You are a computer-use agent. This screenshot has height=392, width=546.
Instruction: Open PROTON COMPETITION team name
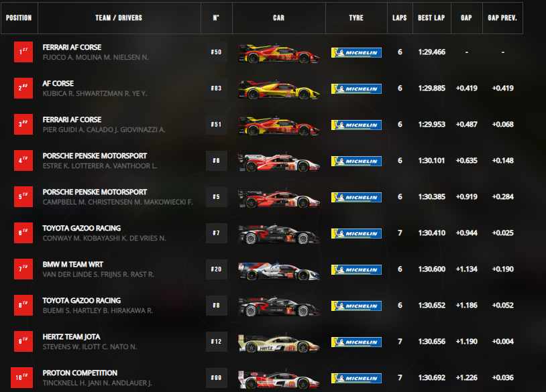[80, 373]
